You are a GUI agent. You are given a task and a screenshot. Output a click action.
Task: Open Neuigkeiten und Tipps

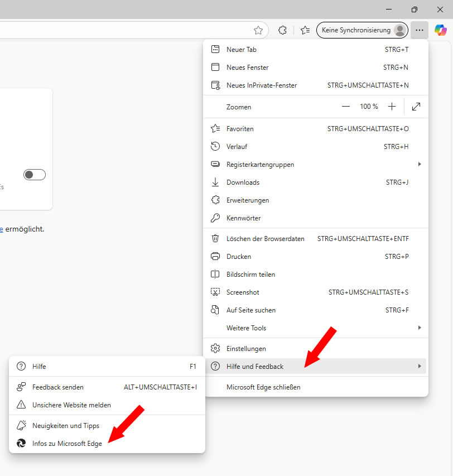(x=107, y=425)
